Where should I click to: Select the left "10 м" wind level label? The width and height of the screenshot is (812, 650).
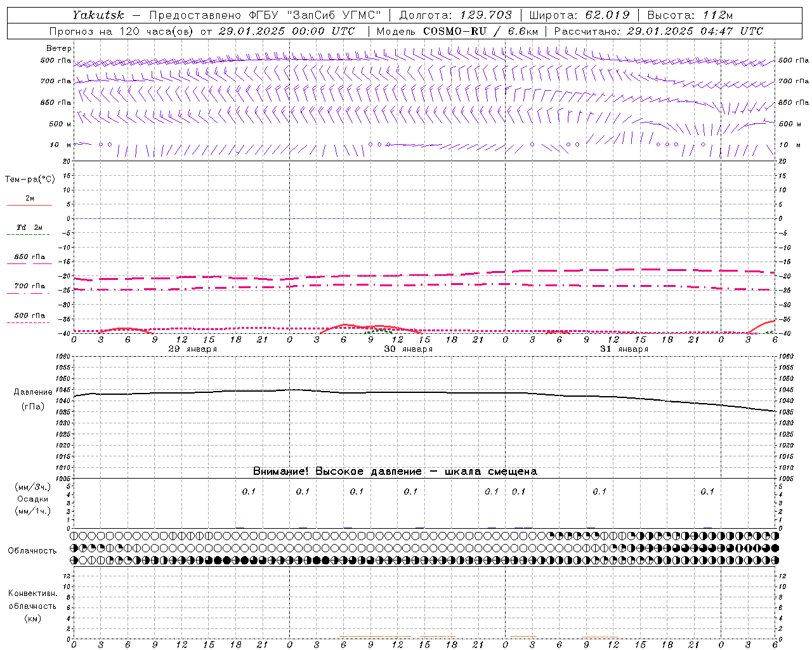[61, 145]
